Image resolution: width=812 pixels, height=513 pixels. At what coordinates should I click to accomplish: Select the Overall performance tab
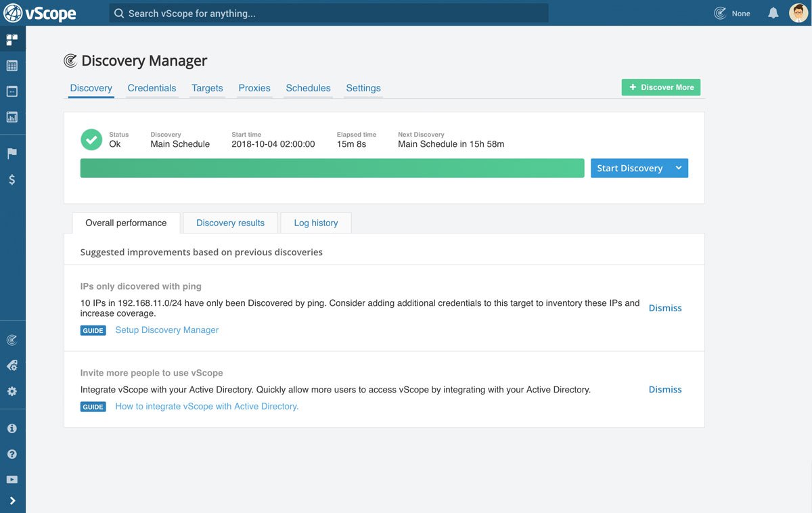[x=126, y=223]
